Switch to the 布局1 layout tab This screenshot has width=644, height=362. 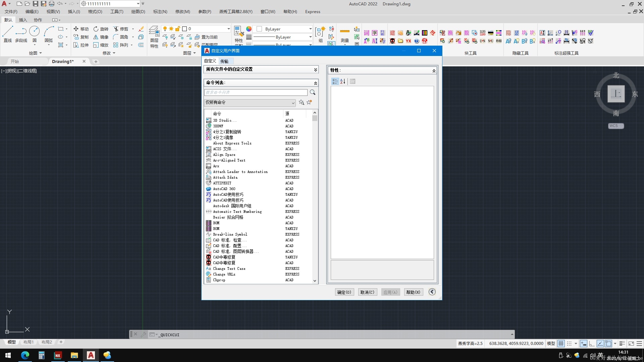[x=29, y=342]
